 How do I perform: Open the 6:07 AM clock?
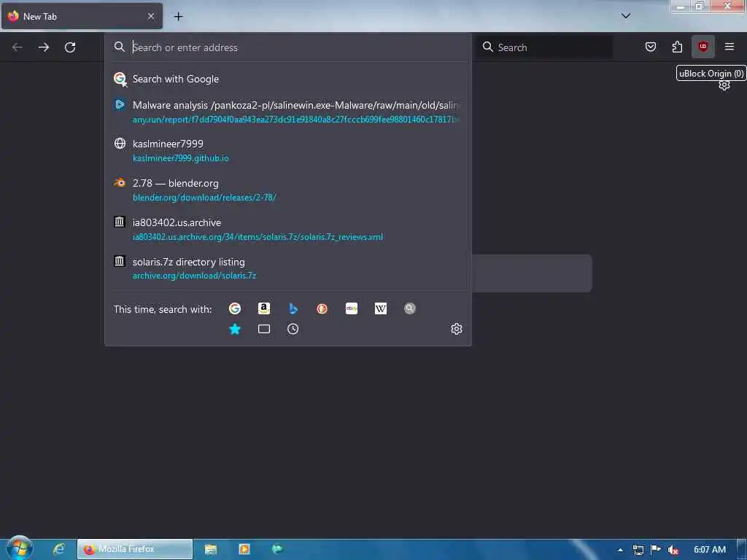(x=709, y=550)
